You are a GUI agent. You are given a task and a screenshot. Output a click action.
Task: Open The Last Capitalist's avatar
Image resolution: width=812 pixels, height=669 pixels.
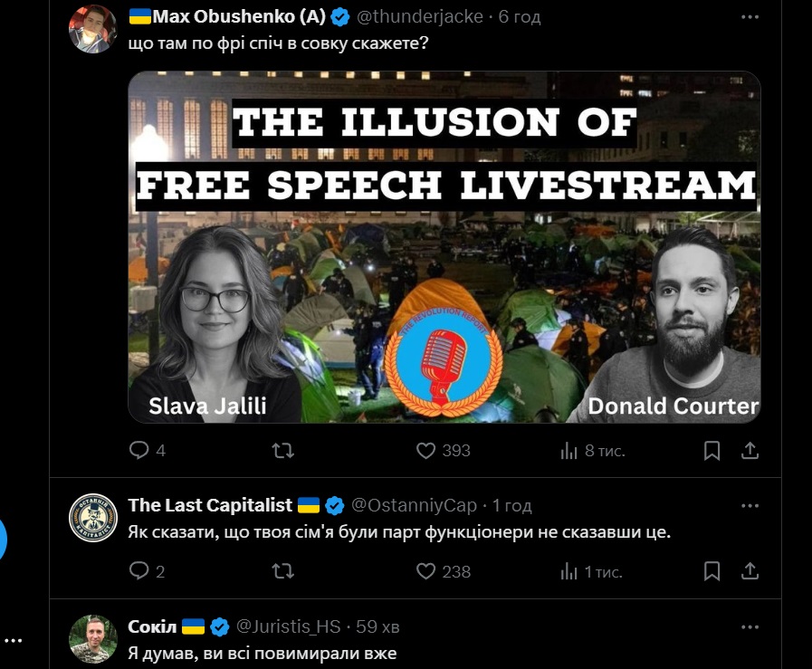coord(93,518)
